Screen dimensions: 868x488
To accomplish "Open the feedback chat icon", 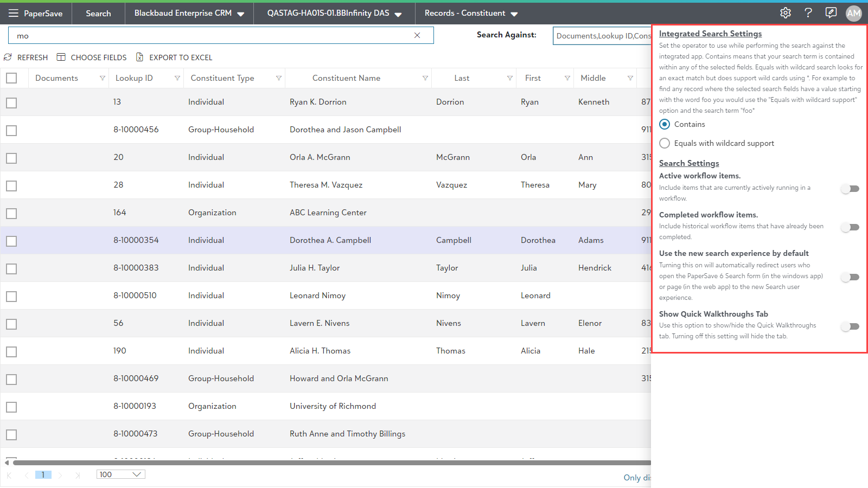I will pos(831,13).
